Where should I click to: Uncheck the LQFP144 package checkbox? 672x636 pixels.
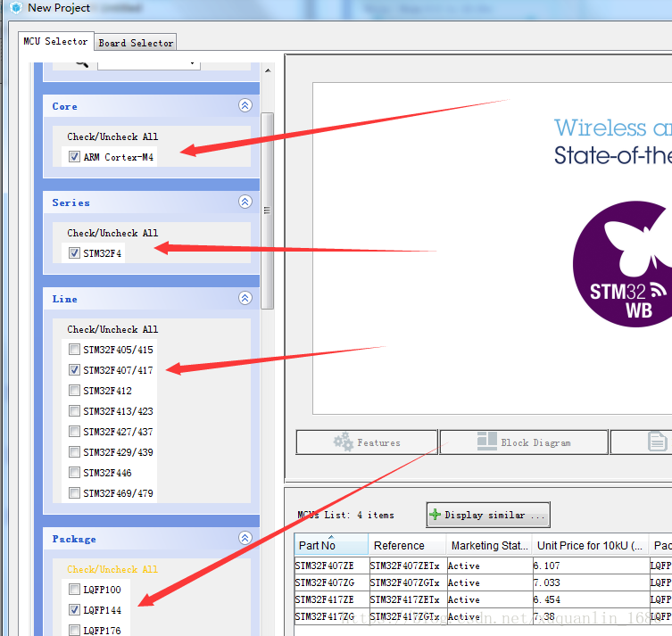[74, 610]
